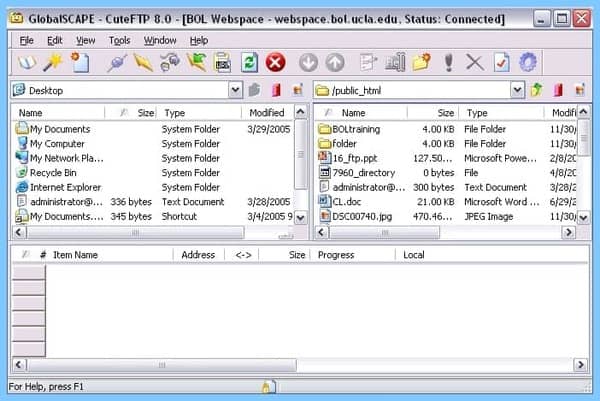600x401 pixels.
Task: Sort local pane by Name column
Action: (59, 113)
